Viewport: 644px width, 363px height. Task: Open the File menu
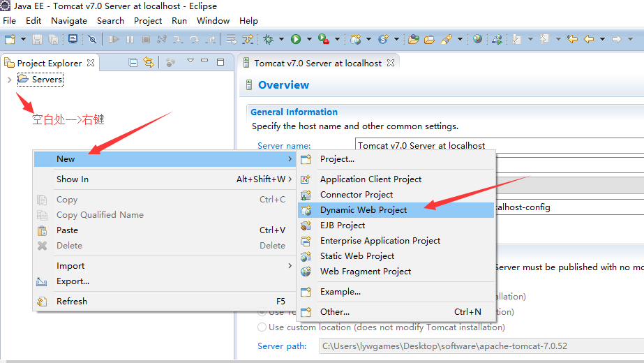10,20
